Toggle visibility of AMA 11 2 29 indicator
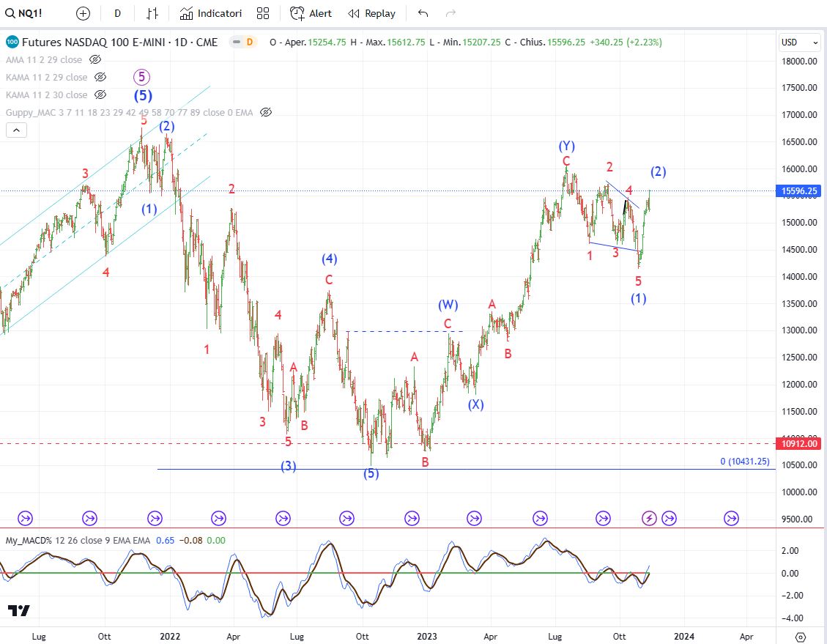The height and width of the screenshot is (644, 827). click(95, 59)
